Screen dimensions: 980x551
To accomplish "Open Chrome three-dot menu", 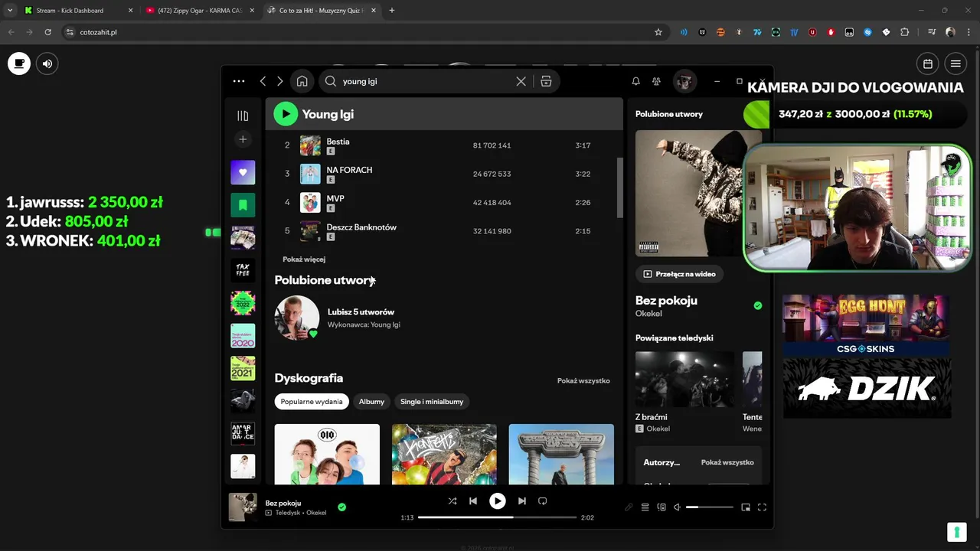I will [x=968, y=32].
